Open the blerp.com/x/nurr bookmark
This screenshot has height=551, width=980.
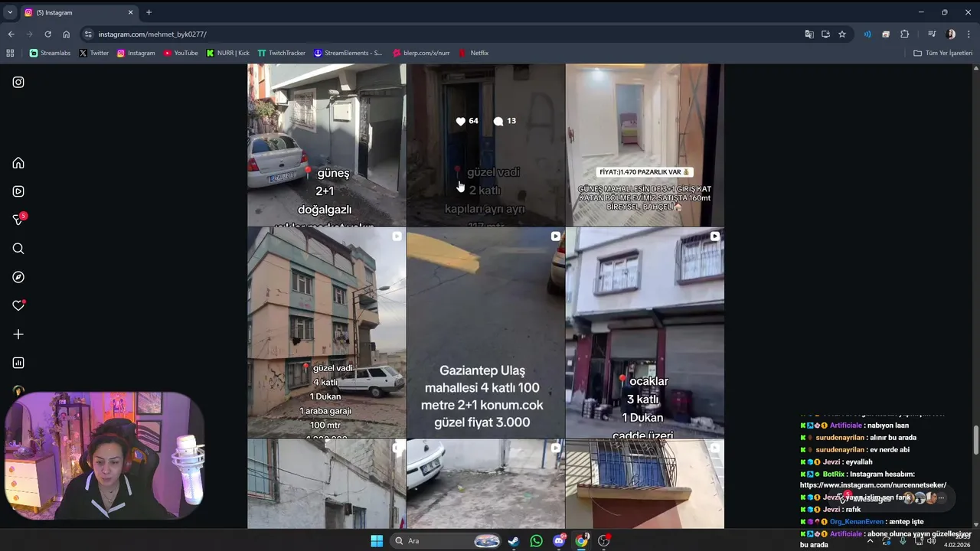(x=421, y=53)
